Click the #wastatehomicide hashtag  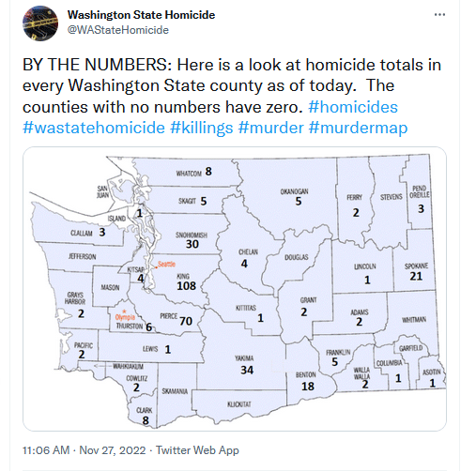(94, 128)
